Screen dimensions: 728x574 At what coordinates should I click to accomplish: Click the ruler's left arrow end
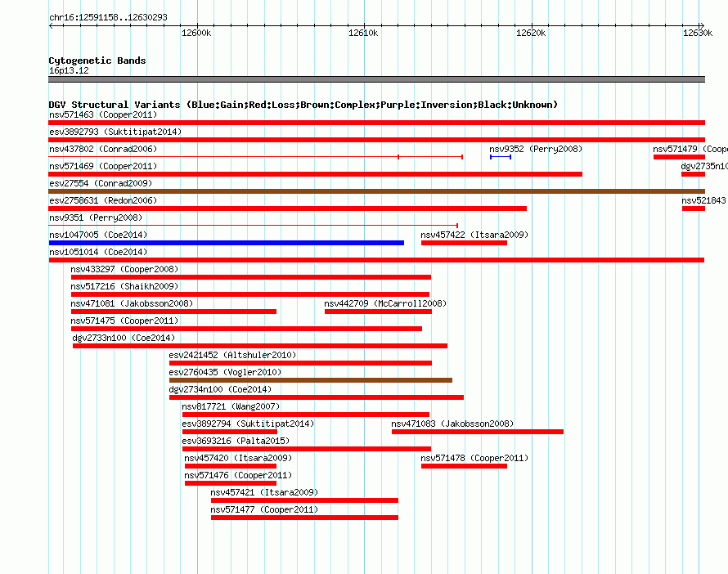coord(51,25)
